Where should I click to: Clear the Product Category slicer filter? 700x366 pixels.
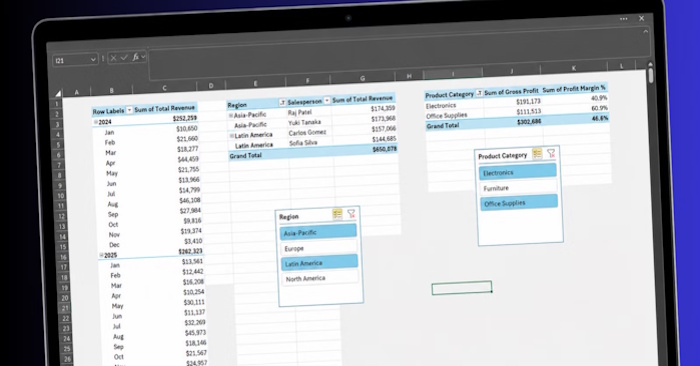[551, 153]
